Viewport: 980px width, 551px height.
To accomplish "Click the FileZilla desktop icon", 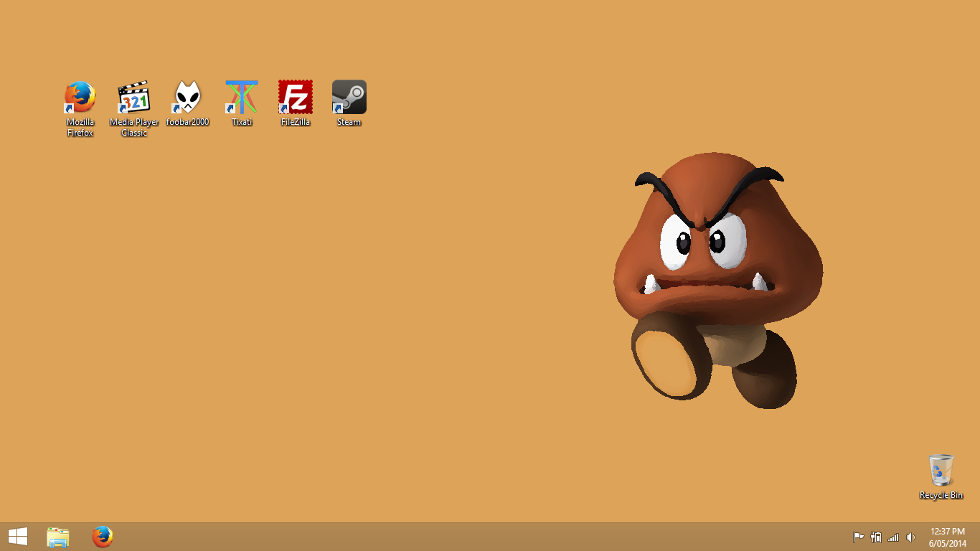I will click(296, 98).
